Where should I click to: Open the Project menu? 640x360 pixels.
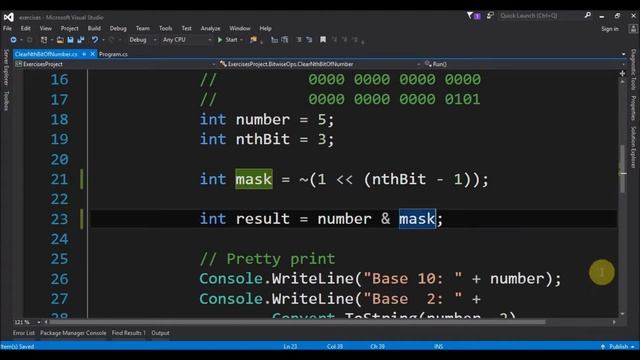click(x=69, y=28)
